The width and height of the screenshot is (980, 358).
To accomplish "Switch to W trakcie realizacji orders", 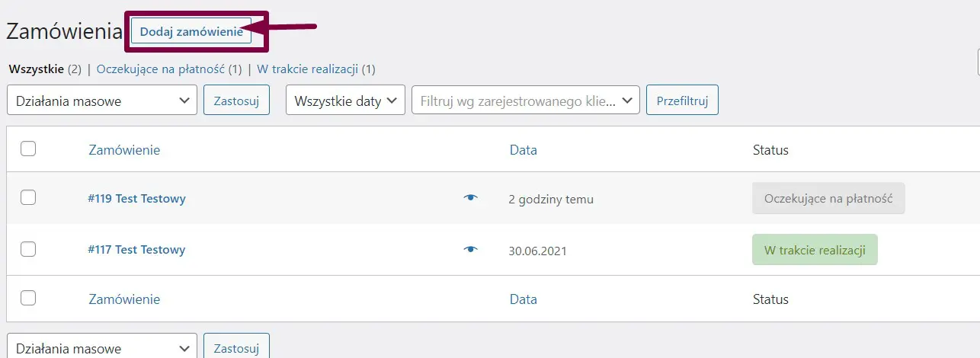I will click(x=307, y=69).
